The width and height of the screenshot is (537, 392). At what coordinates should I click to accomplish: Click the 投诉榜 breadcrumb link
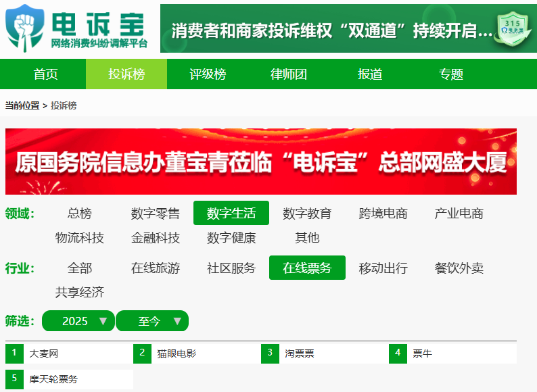tap(64, 105)
